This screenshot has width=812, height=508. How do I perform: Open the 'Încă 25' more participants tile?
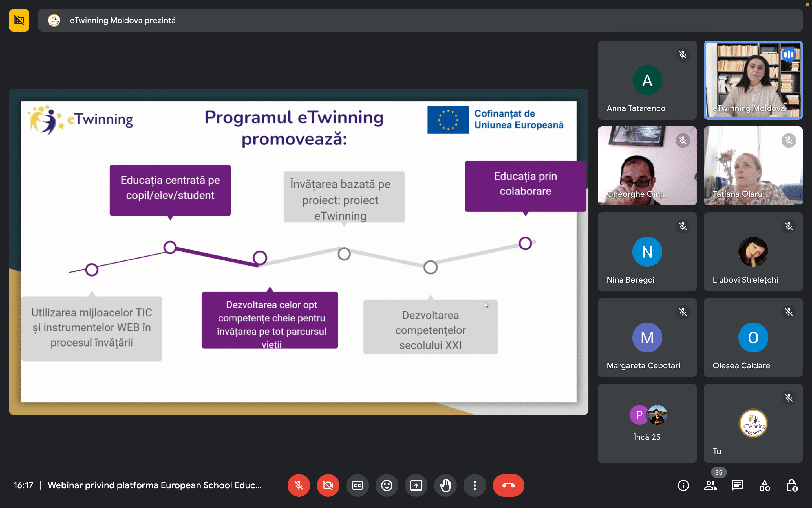coord(647,423)
